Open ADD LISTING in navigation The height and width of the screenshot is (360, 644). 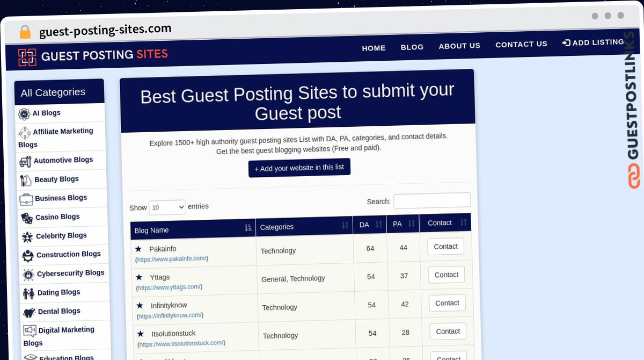pos(593,42)
